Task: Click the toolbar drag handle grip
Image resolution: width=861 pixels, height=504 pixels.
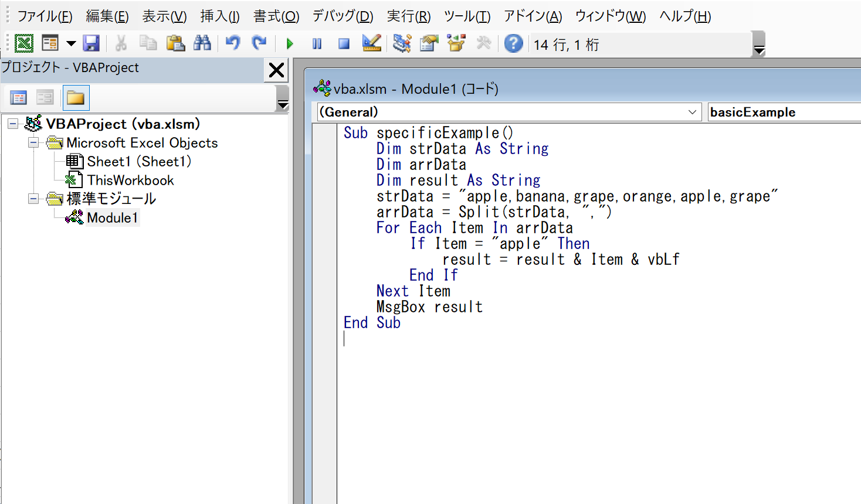Action: (8, 44)
